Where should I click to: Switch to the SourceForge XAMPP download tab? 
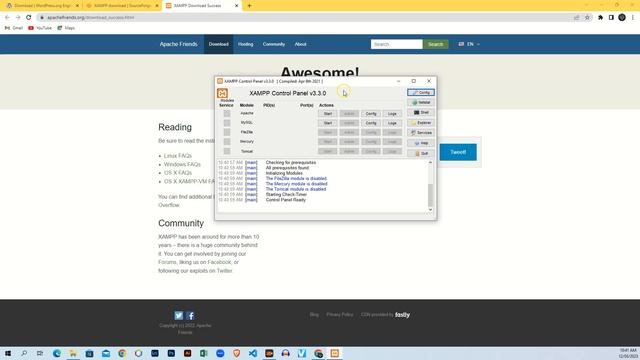point(122,6)
